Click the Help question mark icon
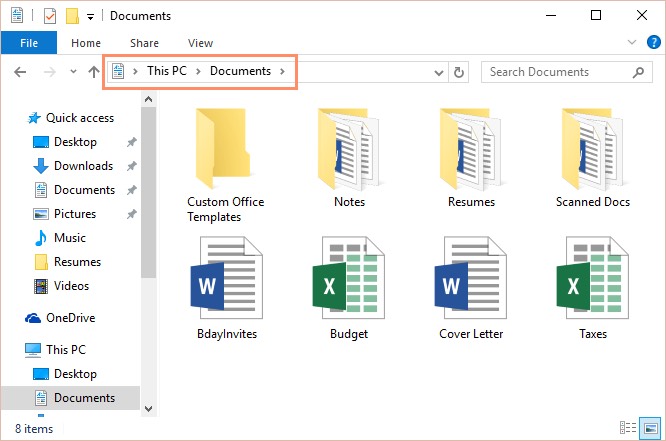This screenshot has width=666, height=441. pyautogui.click(x=651, y=43)
